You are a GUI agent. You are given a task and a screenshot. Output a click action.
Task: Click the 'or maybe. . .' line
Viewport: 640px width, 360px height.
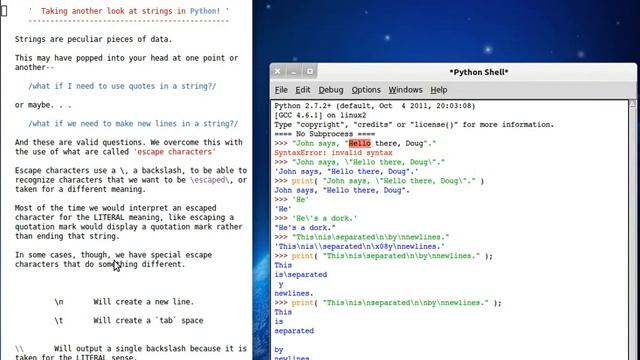pos(43,105)
